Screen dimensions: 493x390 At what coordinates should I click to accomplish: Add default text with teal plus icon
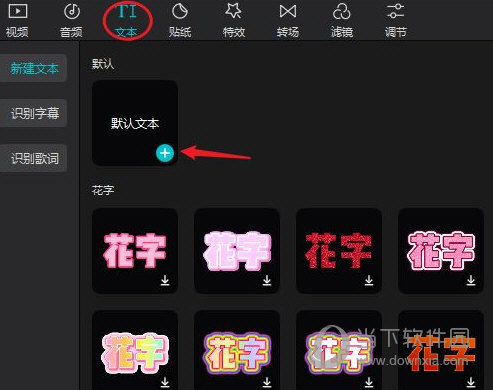click(165, 153)
